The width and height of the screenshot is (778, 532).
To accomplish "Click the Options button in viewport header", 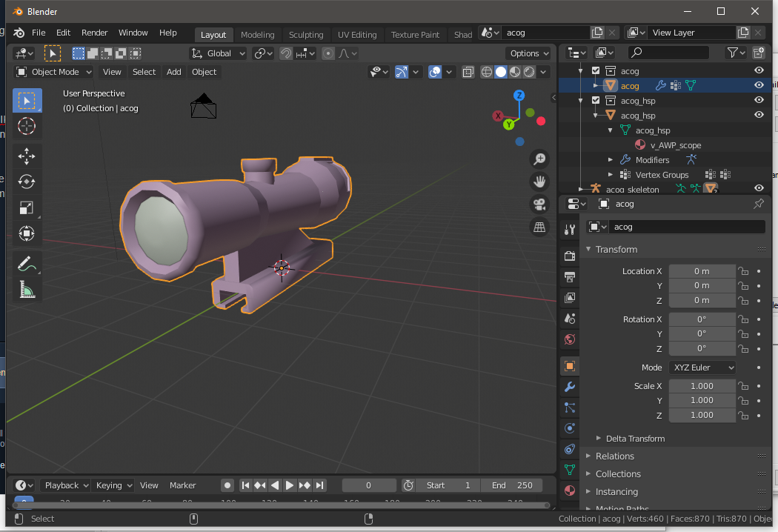I will pyautogui.click(x=528, y=53).
